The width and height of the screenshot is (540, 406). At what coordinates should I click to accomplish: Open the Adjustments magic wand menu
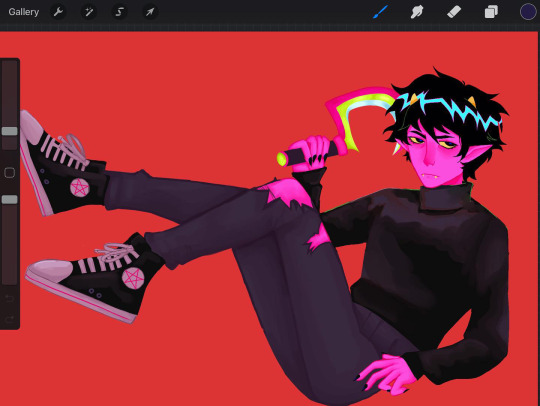(x=89, y=12)
